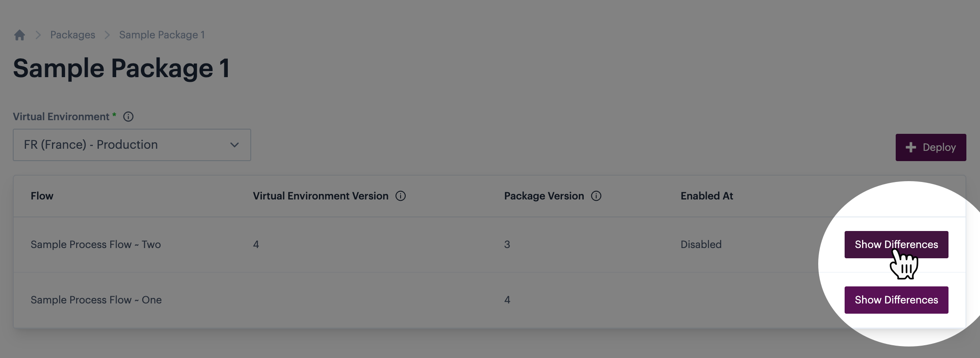Select the Sample Process Flow ~ One row
This screenshot has height=358, width=980.
96,300
